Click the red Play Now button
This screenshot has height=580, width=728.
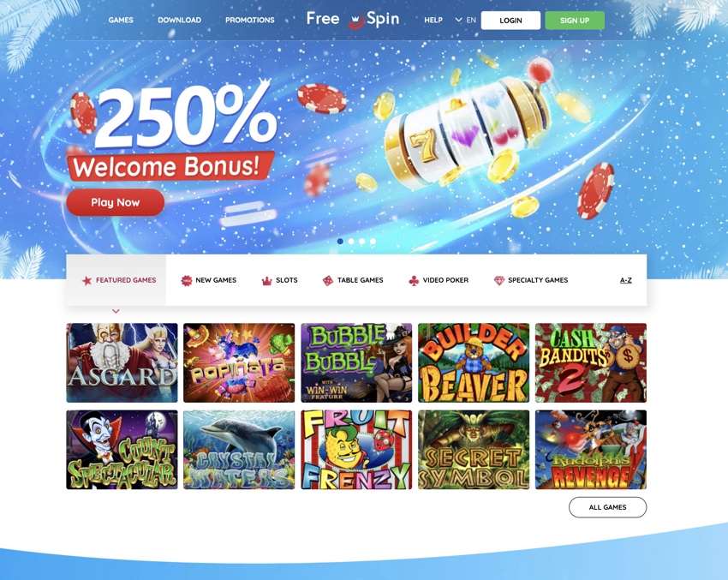pos(115,202)
